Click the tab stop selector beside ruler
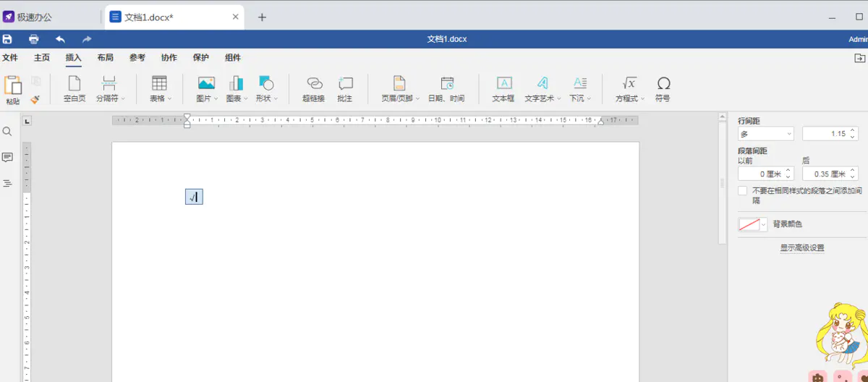Screen dimensions: 868x382 click(x=27, y=121)
